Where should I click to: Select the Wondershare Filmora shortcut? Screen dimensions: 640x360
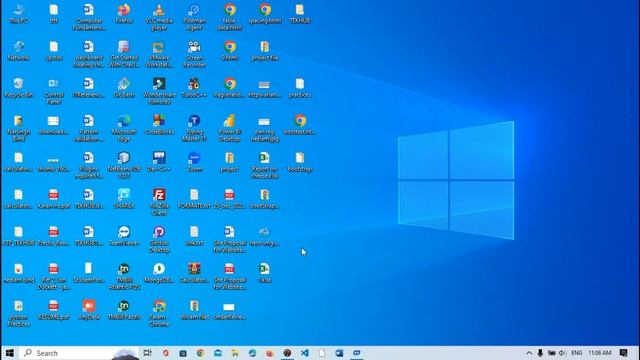[x=159, y=91]
